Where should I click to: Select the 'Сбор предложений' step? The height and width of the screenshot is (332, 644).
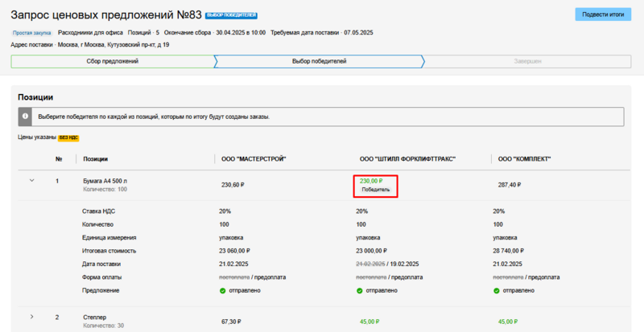click(x=112, y=61)
